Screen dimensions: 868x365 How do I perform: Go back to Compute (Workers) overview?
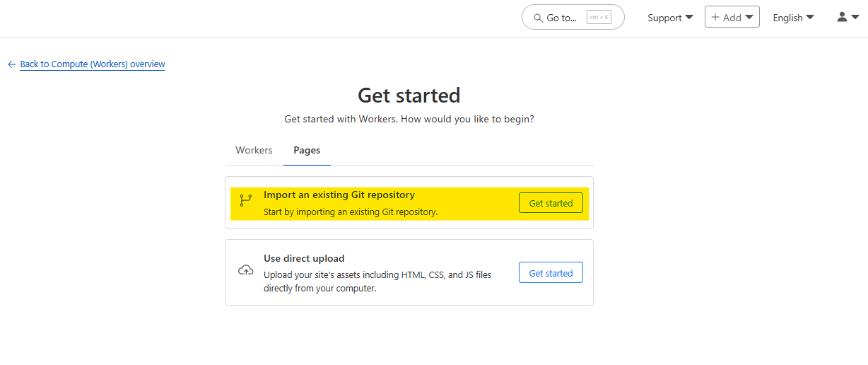coord(93,64)
